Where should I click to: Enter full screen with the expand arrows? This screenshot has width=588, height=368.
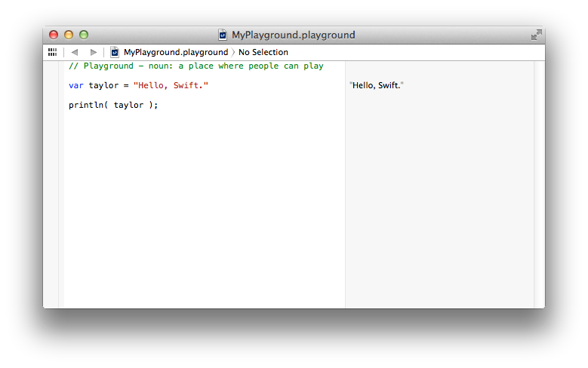point(536,35)
